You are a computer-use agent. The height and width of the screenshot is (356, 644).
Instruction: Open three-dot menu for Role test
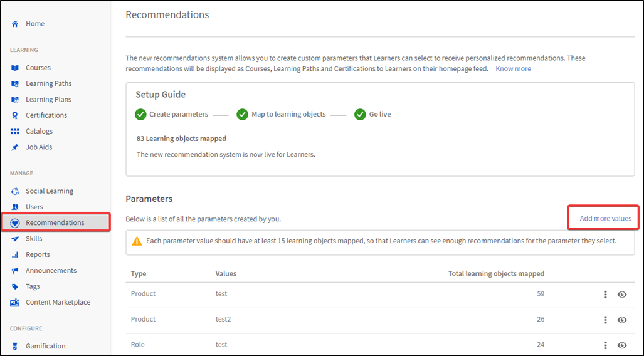(605, 345)
